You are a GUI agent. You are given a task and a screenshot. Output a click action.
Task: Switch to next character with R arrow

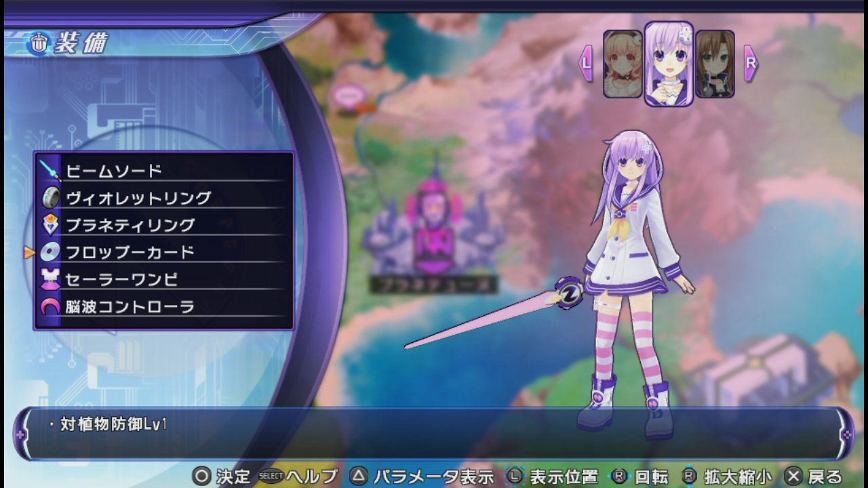click(x=751, y=64)
